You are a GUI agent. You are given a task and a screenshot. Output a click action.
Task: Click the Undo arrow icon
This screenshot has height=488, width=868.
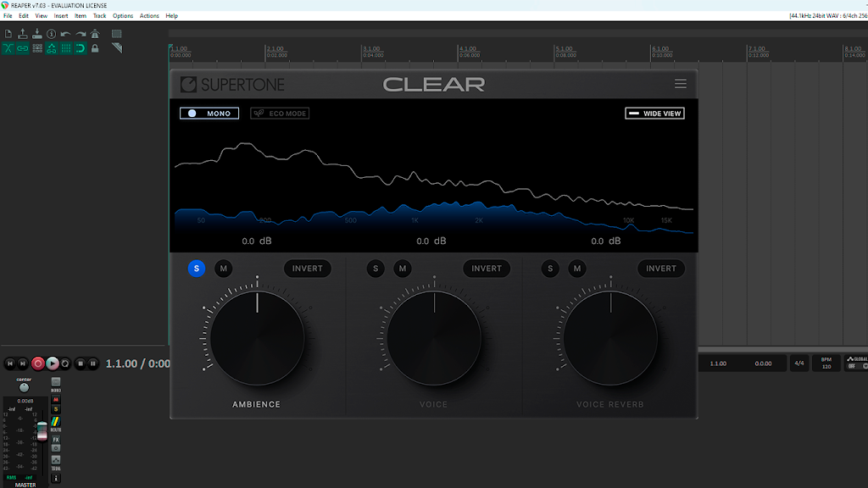click(x=66, y=34)
